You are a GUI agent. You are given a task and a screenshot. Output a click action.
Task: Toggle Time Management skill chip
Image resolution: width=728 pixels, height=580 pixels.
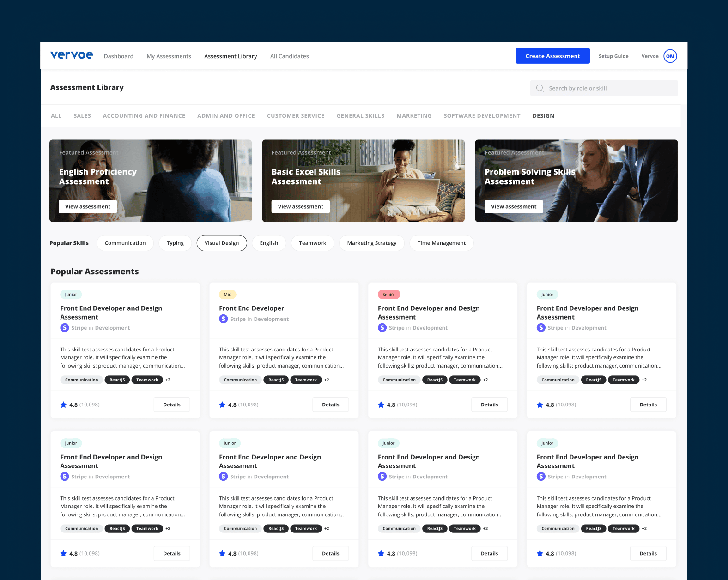442,243
